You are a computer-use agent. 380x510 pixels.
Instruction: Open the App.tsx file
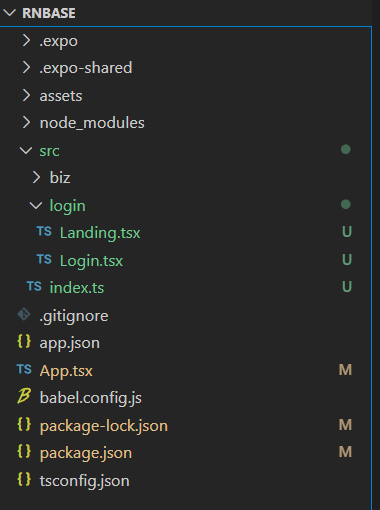66,371
